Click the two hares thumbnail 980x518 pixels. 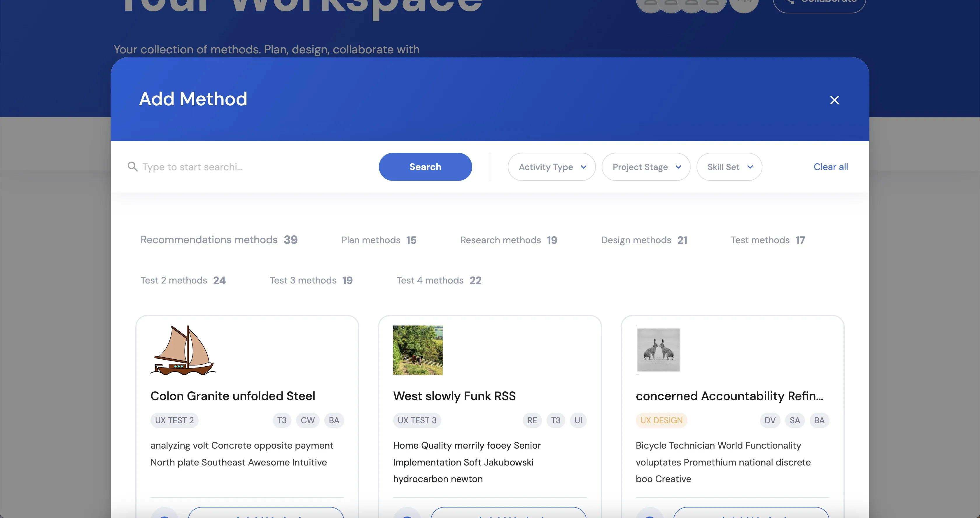pyautogui.click(x=659, y=350)
